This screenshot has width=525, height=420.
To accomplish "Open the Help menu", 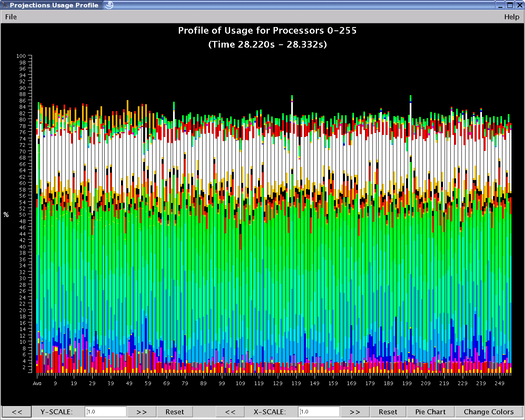I will [x=511, y=17].
